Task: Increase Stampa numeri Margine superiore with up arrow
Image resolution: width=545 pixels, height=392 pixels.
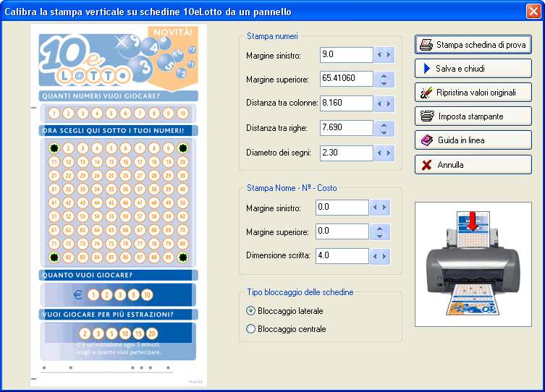Action: tap(384, 75)
